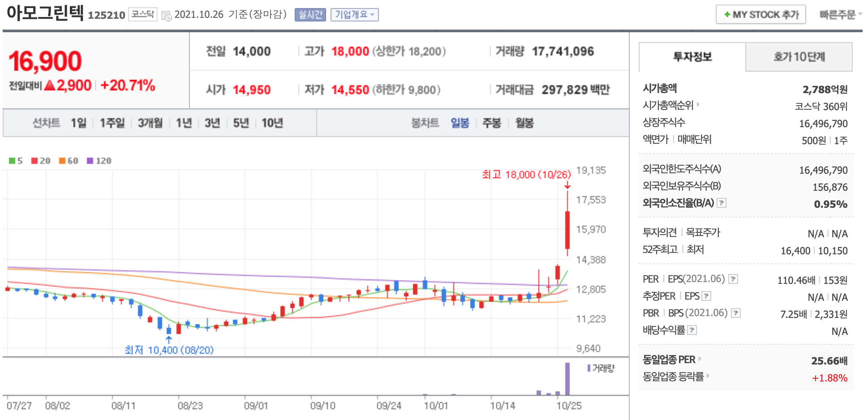Click the help icon next to 배당수익률
The height and width of the screenshot is (420, 868).
(692, 330)
